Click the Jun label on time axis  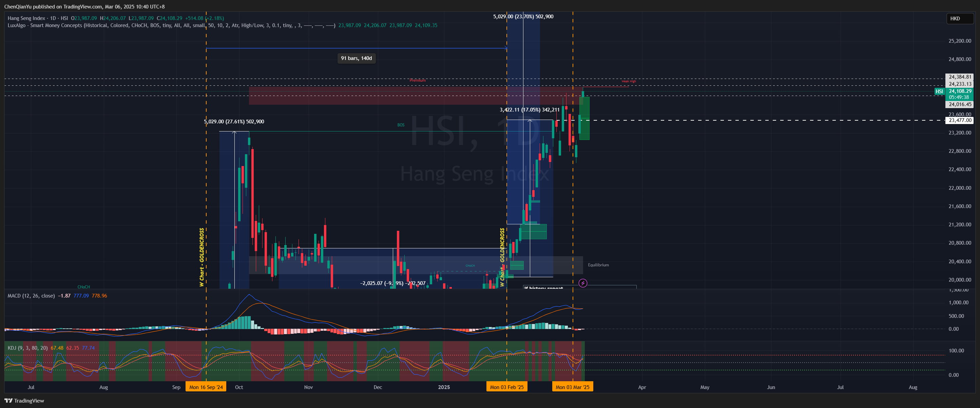coord(771,387)
